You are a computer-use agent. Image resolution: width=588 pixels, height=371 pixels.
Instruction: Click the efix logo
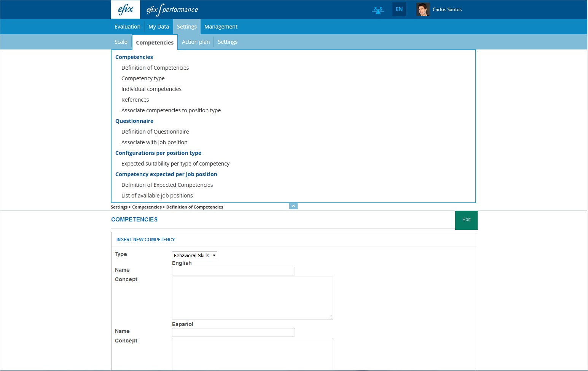tap(125, 9)
